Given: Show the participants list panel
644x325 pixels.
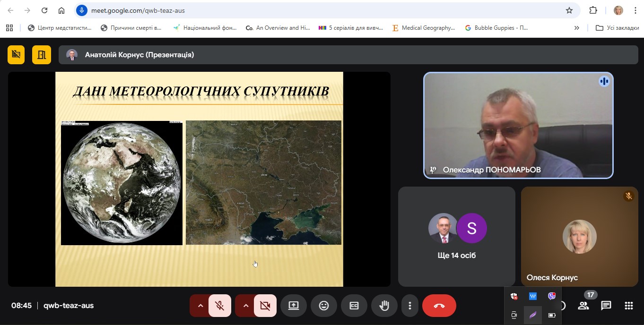Looking at the screenshot, I should pos(583,306).
